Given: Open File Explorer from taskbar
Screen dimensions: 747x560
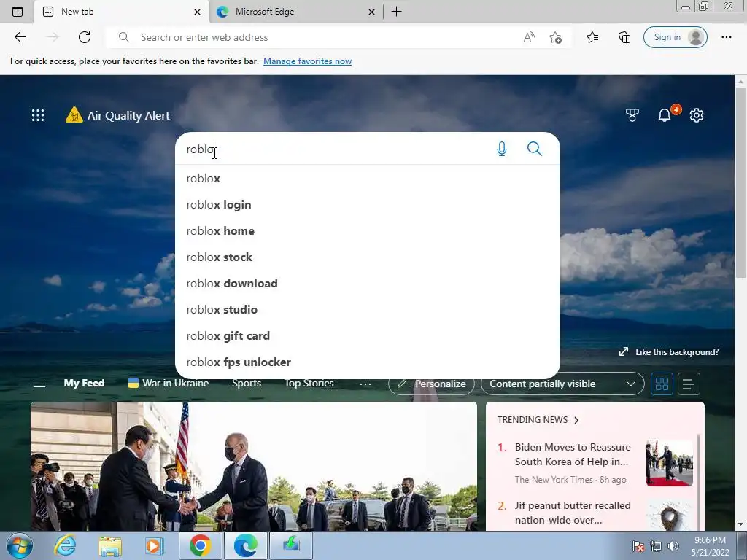Looking at the screenshot, I should pos(110,545).
